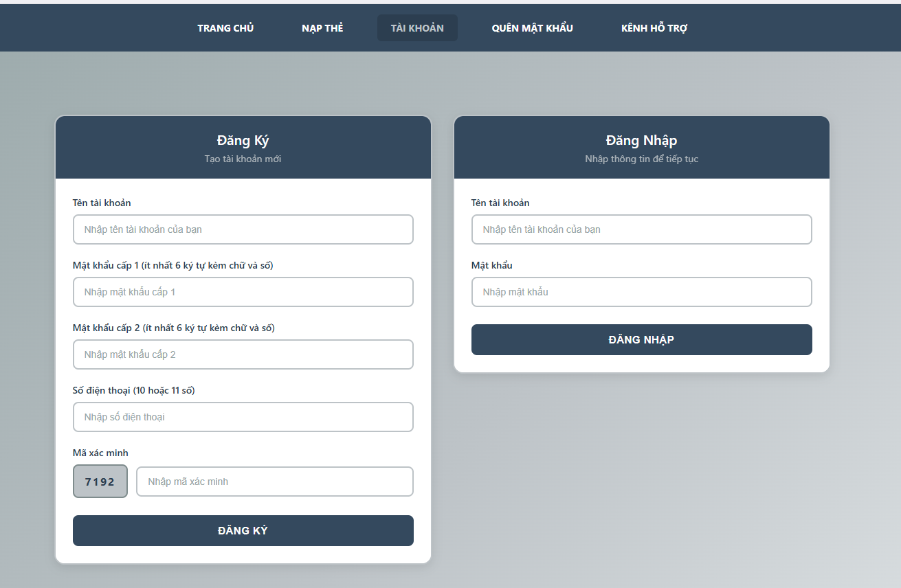901x588 pixels.
Task: Click the Số điện thoại input field
Action: click(x=243, y=417)
